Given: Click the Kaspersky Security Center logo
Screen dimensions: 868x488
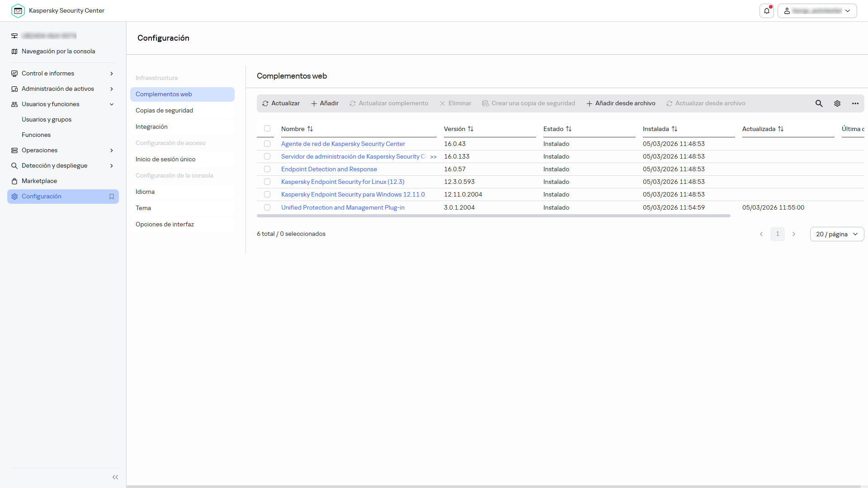Looking at the screenshot, I should click(x=18, y=10).
